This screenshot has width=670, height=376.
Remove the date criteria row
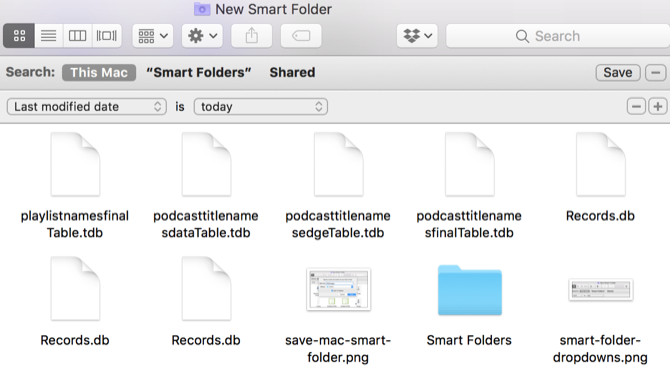coord(636,106)
